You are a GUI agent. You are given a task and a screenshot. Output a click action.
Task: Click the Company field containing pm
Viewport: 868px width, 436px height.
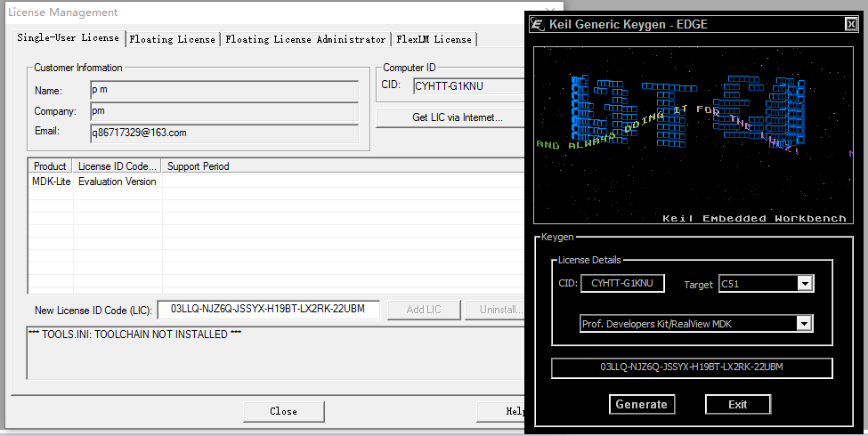point(224,111)
